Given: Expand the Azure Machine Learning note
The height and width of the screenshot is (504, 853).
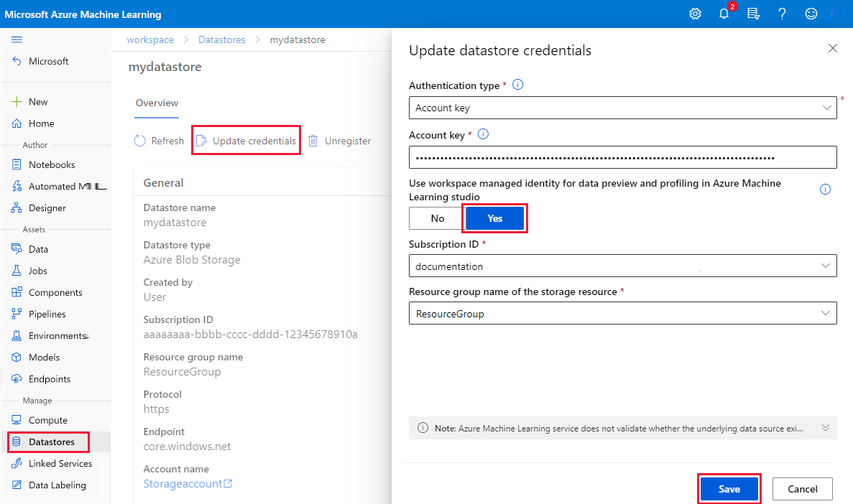Looking at the screenshot, I should click(825, 428).
